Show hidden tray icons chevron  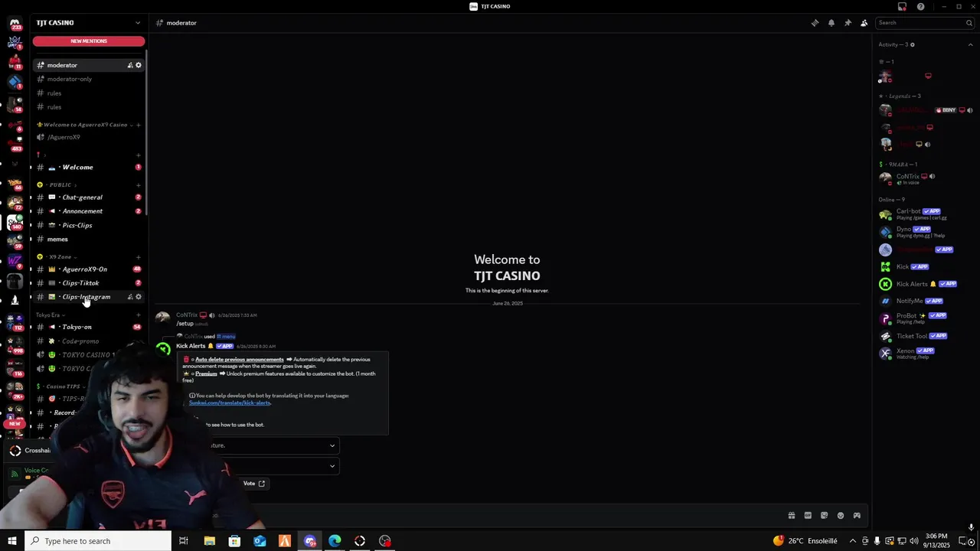coord(853,541)
